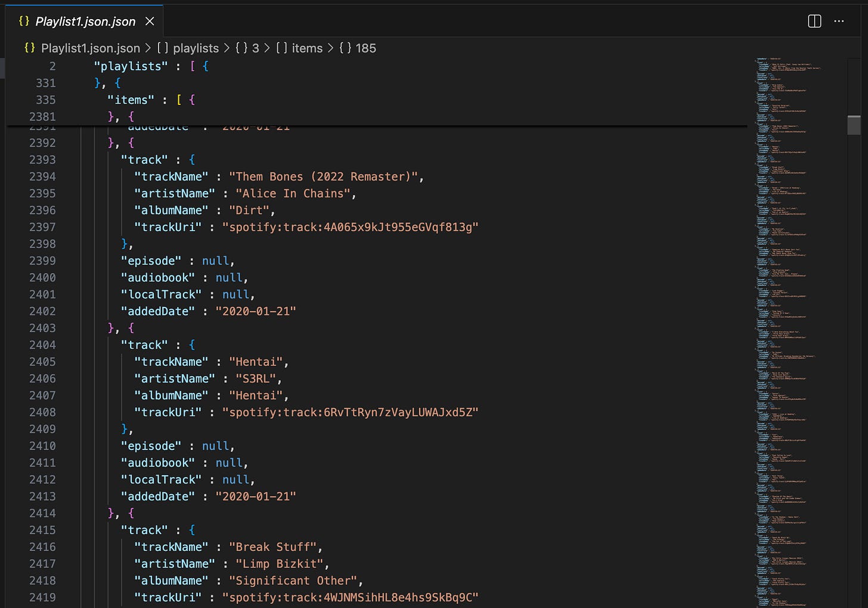Click sticky scroll line "items" : [ {
Screen dimensions: 868x608
tap(151, 100)
